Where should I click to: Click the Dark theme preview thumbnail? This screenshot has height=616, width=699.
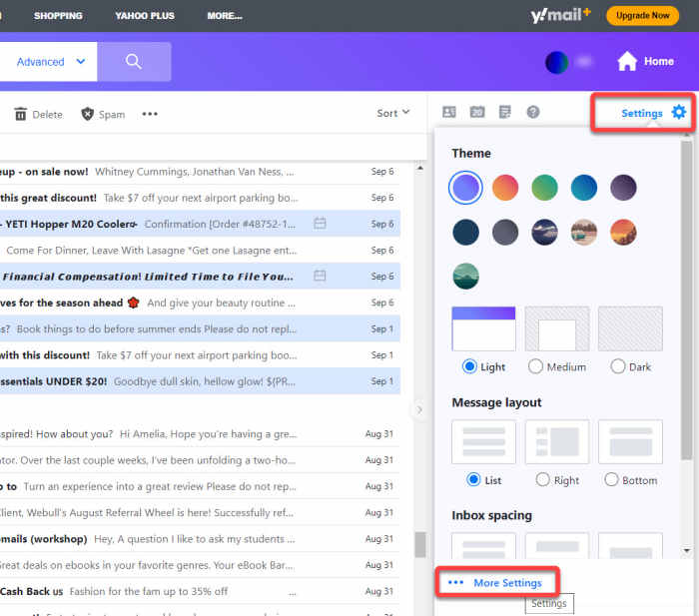click(630, 328)
